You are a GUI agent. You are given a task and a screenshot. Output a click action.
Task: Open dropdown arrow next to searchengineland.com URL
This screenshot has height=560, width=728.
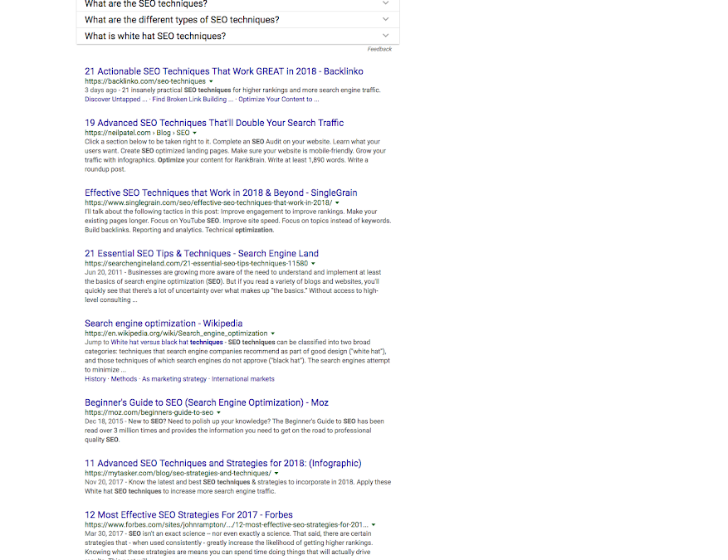(313, 264)
